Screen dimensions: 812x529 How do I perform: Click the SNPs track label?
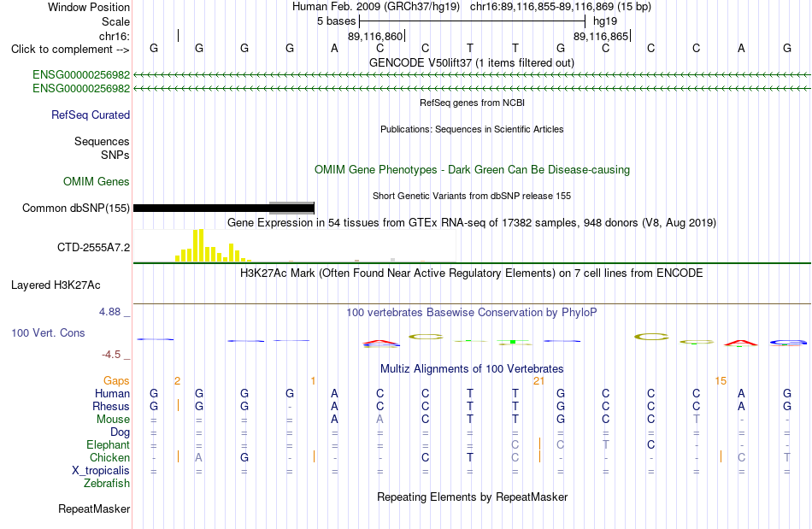(115, 155)
